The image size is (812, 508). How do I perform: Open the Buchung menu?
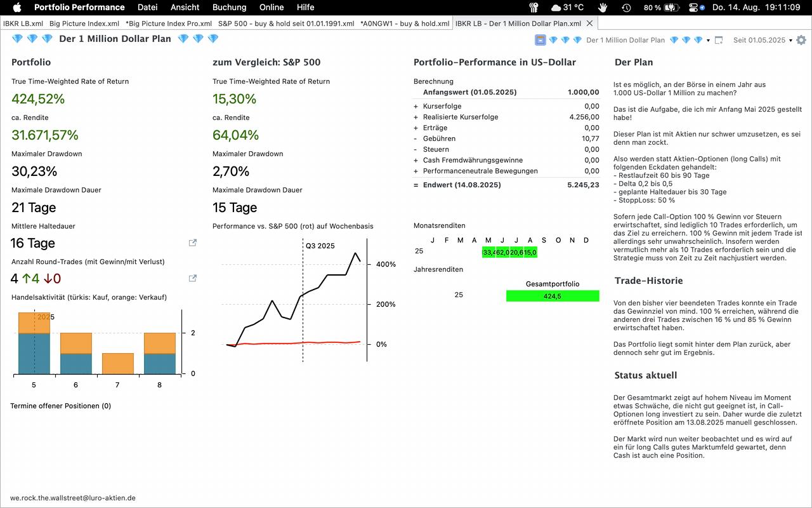(229, 8)
